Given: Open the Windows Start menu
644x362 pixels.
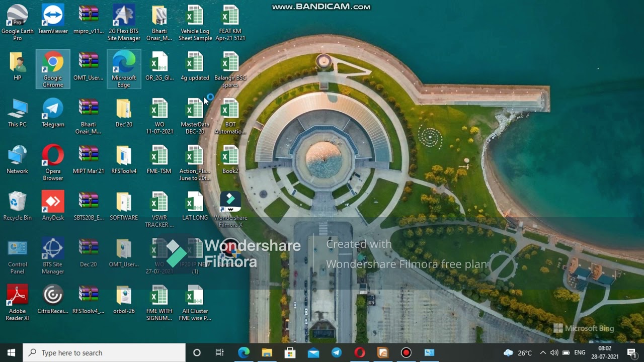Looking at the screenshot, I should pyautogui.click(x=11, y=352).
